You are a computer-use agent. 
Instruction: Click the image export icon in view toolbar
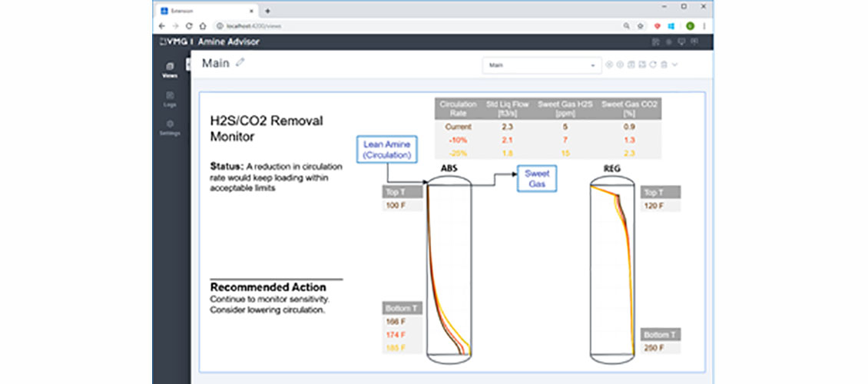coord(642,65)
